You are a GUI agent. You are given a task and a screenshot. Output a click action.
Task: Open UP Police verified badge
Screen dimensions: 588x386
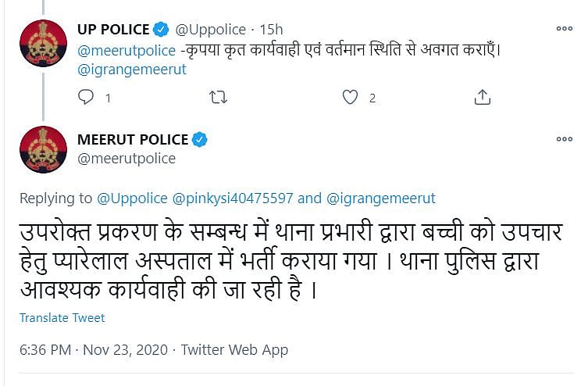pyautogui.click(x=161, y=30)
